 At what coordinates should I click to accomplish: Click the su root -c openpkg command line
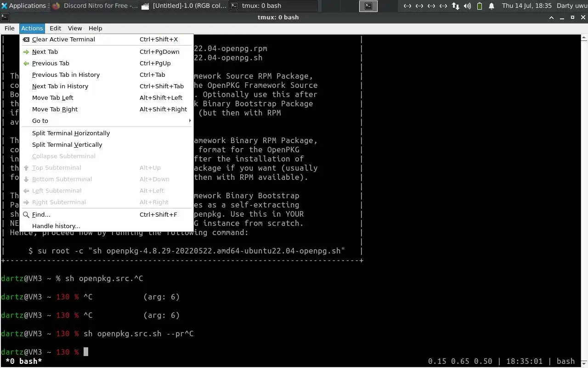(187, 251)
